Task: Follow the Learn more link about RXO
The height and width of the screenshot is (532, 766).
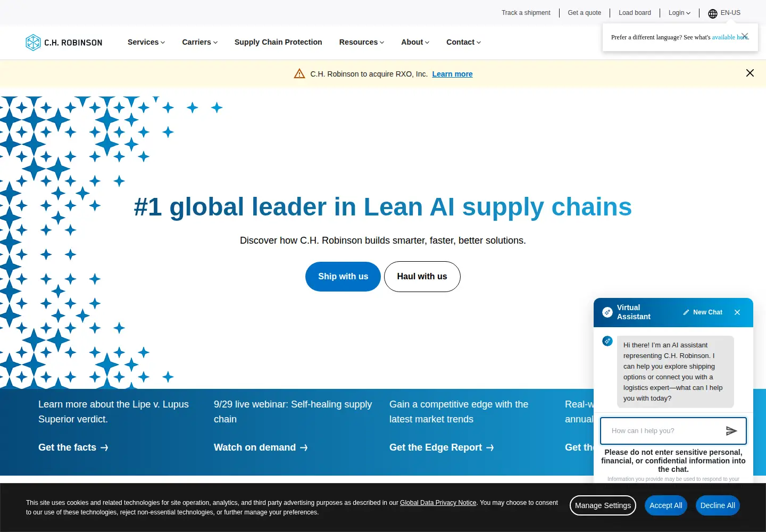Action: [x=452, y=74]
